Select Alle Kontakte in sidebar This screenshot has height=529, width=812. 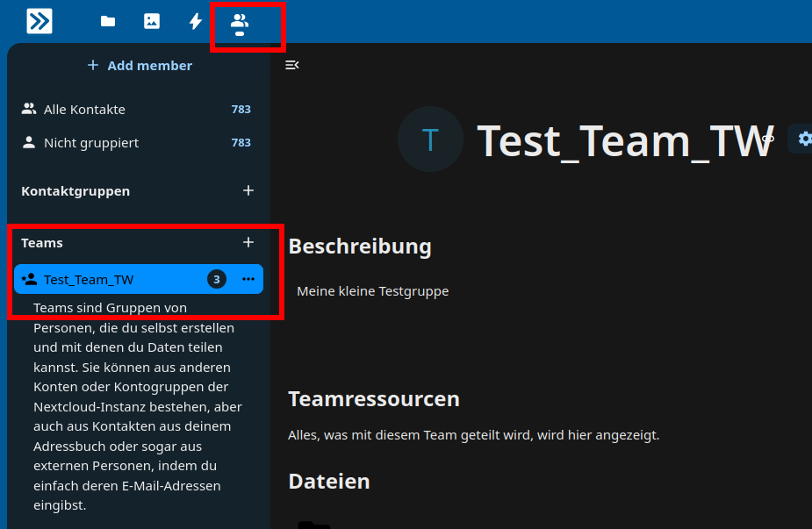coord(84,110)
